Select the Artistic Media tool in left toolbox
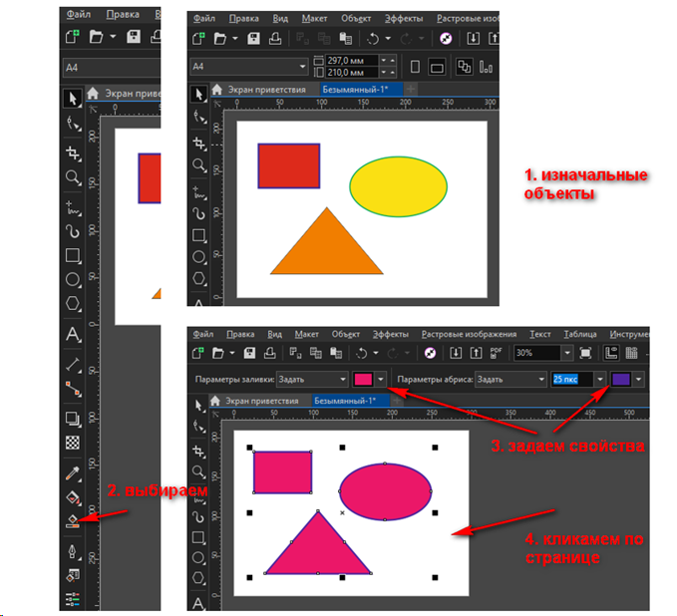The width and height of the screenshot is (677, 616). click(73, 231)
